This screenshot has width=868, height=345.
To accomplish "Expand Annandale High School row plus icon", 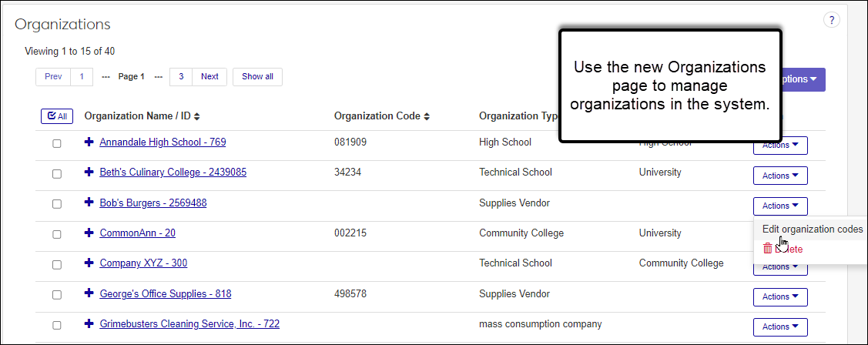I will pos(89,142).
